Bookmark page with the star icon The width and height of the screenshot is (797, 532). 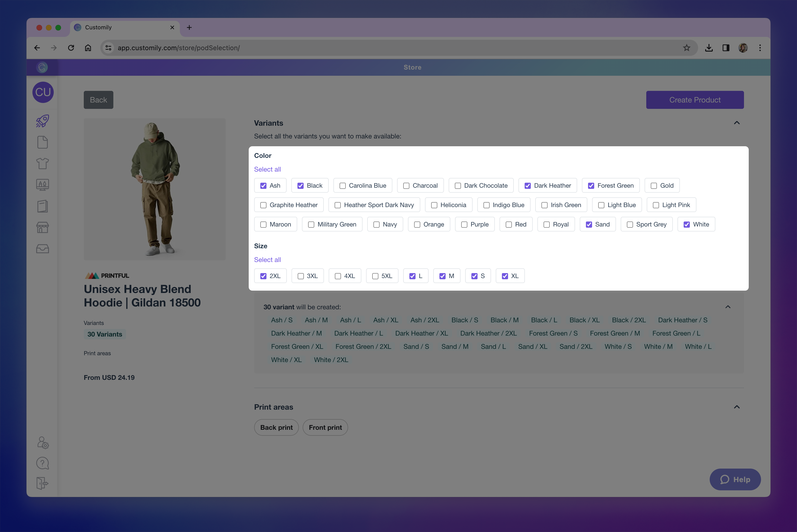click(686, 48)
